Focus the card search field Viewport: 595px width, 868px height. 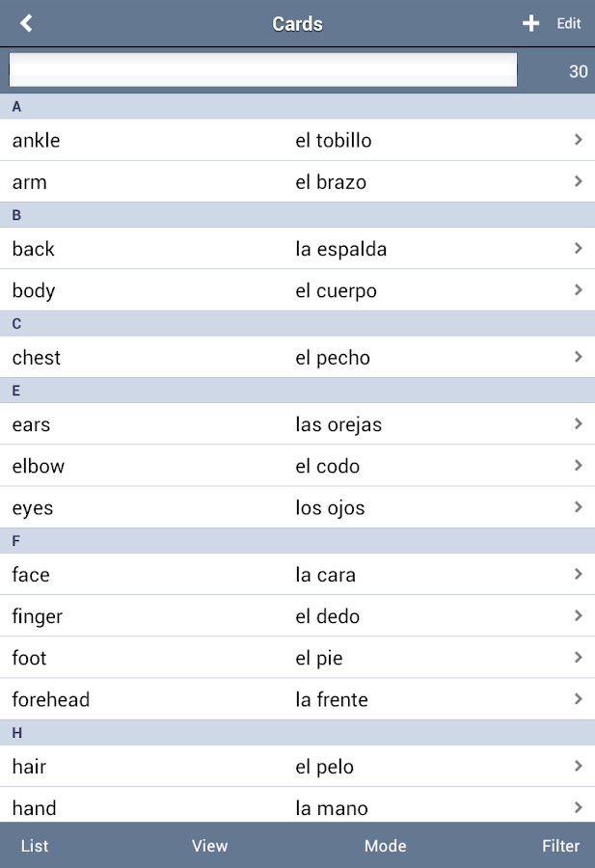[262, 70]
